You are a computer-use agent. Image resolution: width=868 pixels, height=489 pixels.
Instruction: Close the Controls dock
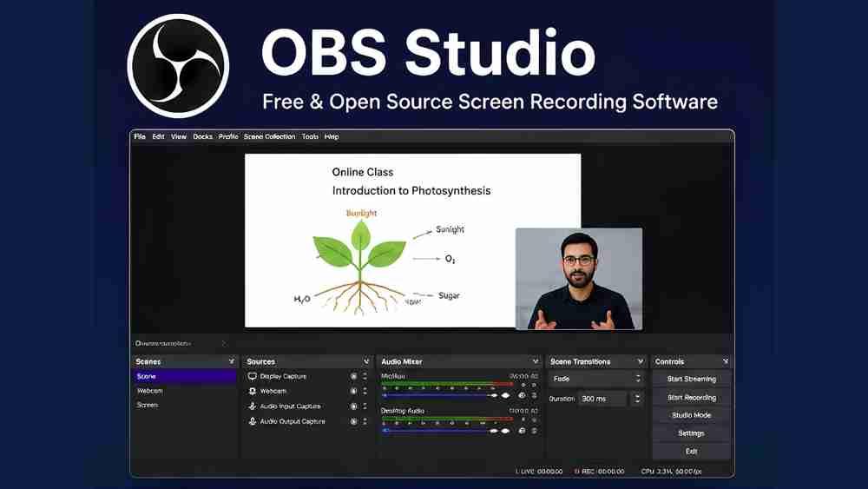(x=725, y=361)
